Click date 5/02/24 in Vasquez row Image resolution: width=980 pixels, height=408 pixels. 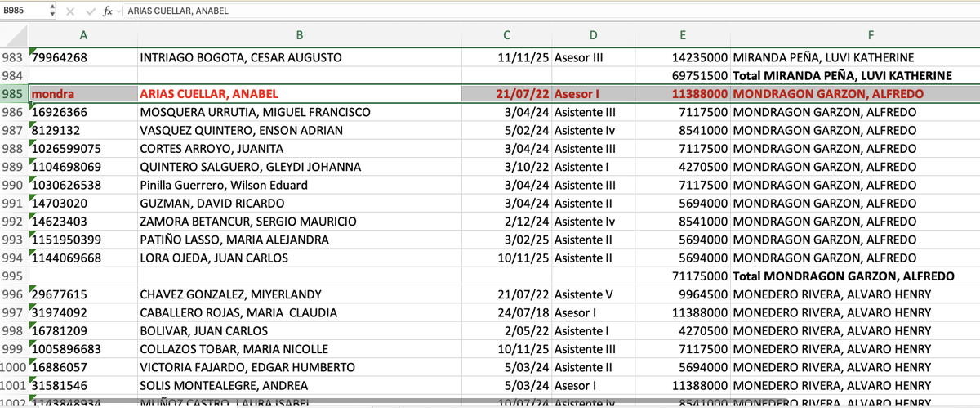click(x=506, y=130)
